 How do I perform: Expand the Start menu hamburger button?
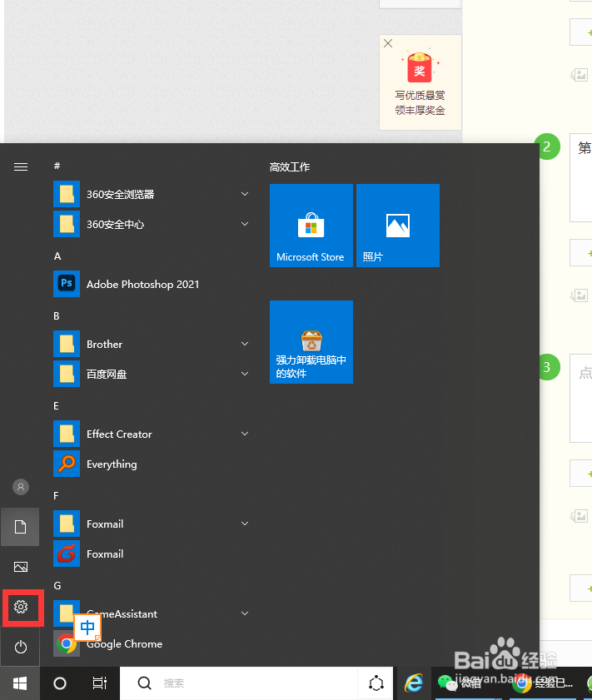pyautogui.click(x=21, y=167)
